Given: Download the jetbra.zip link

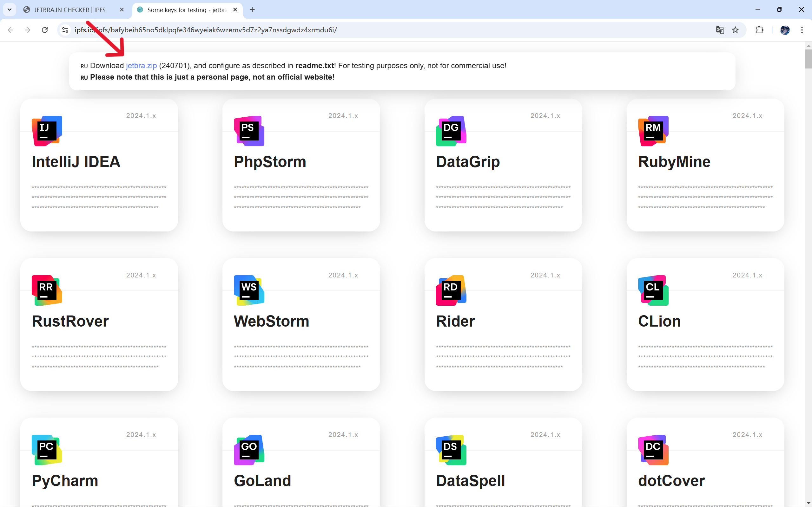Looking at the screenshot, I should click(x=141, y=66).
